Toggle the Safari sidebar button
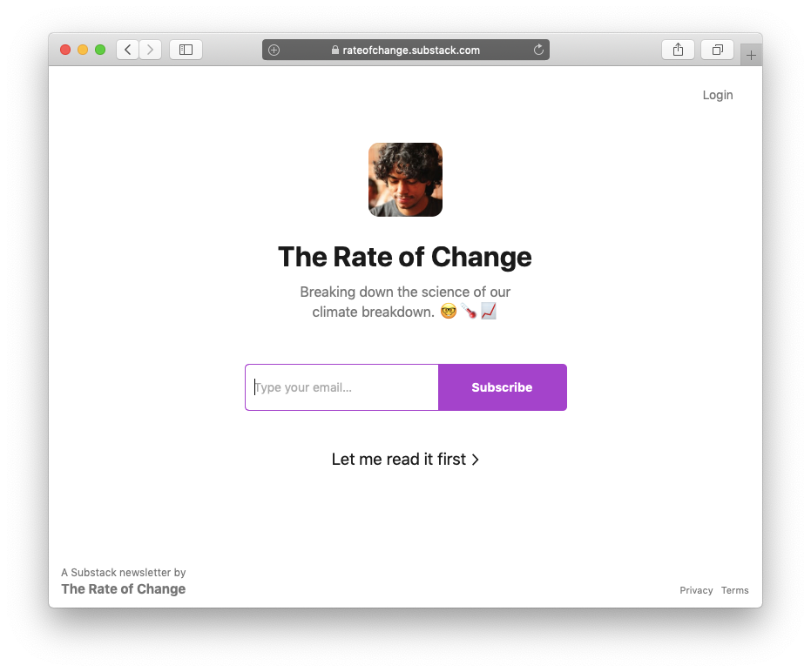Viewport: 811px width, 672px height. click(x=186, y=50)
